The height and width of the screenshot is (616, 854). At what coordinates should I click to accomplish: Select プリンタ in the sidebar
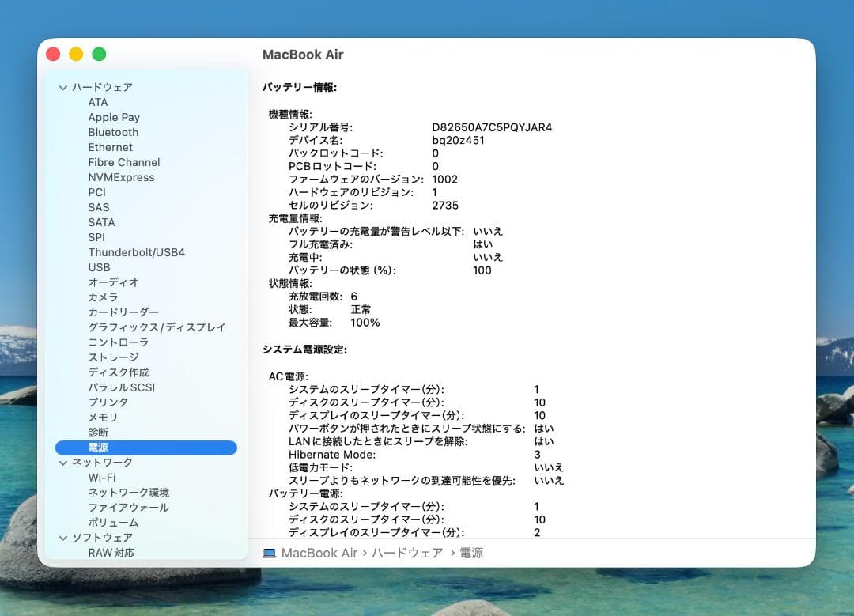pos(108,402)
